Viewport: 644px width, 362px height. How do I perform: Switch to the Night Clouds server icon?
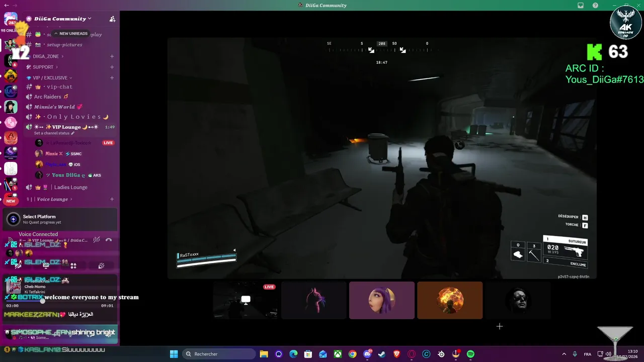click(x=11, y=153)
